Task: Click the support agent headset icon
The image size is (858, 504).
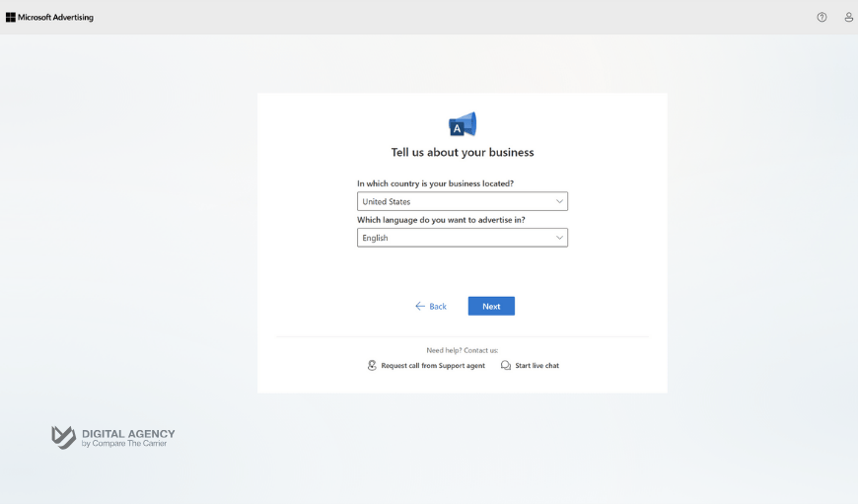Action: click(372, 365)
